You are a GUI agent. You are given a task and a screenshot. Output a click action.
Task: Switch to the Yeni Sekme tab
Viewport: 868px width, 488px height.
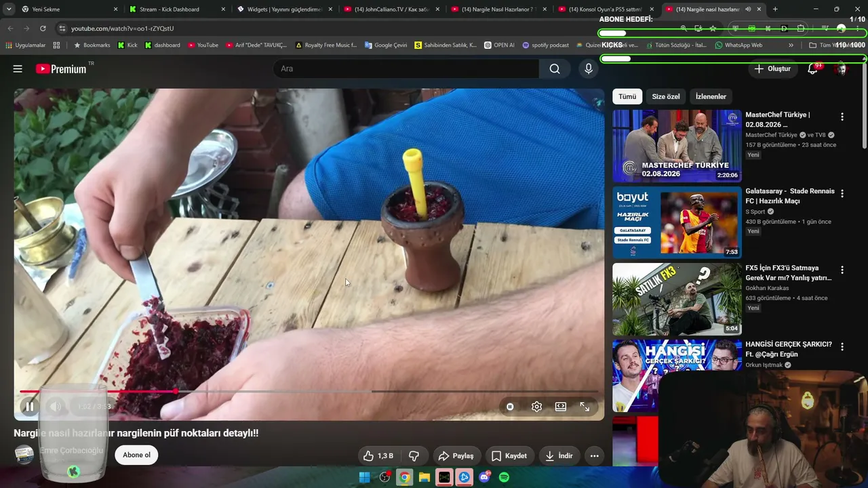click(x=69, y=9)
